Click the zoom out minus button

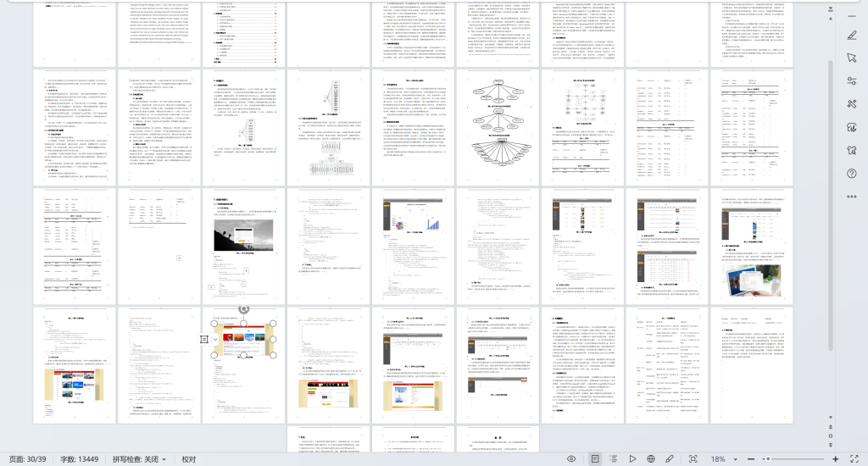pyautogui.click(x=751, y=459)
